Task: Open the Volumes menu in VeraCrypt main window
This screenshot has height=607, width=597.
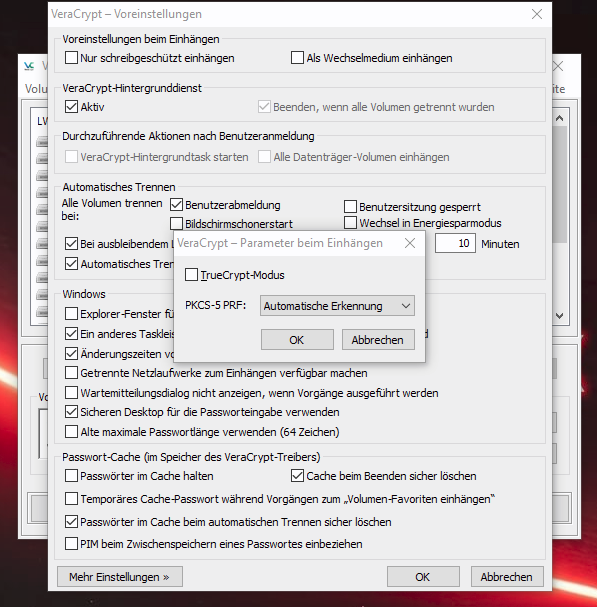Action: (x=36, y=89)
